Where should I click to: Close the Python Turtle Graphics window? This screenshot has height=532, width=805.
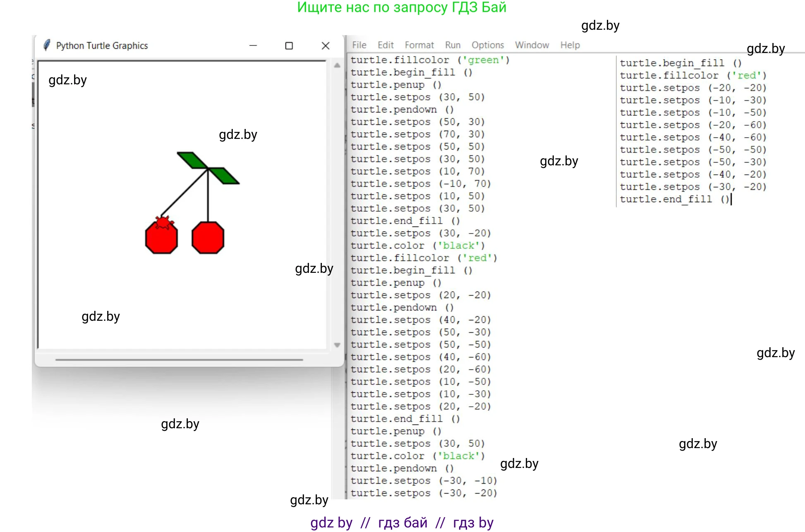coord(326,45)
